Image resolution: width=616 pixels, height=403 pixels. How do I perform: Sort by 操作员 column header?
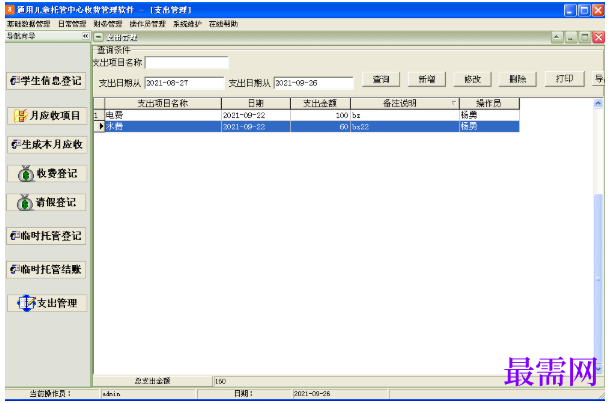(x=489, y=103)
